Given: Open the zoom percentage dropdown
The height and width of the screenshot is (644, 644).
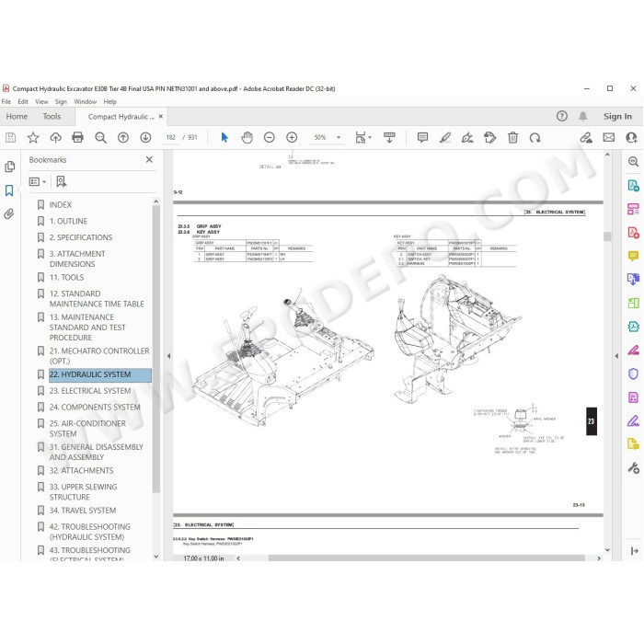Looking at the screenshot, I should 339,138.
